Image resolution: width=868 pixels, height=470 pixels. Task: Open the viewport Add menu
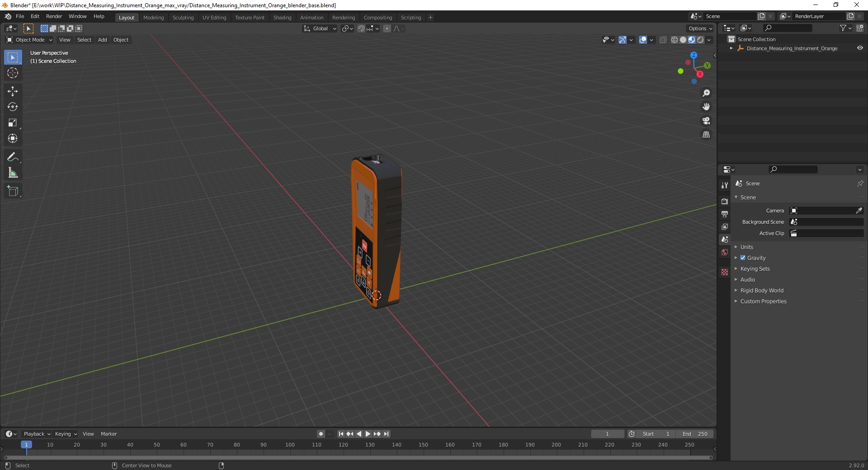coord(103,40)
